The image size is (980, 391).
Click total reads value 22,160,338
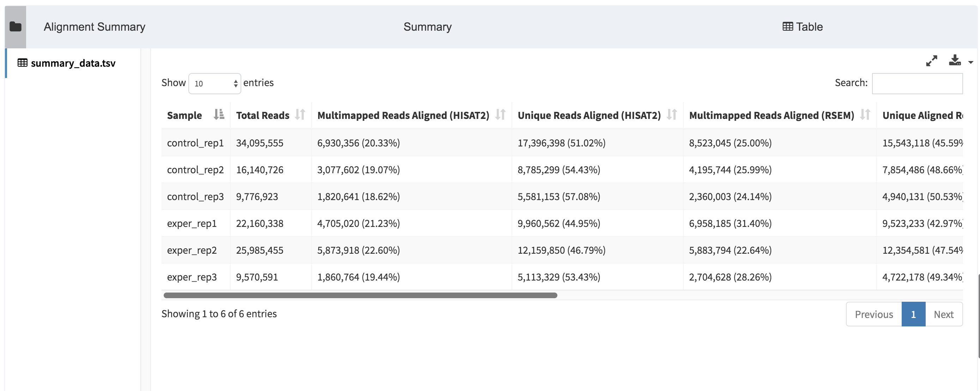tap(259, 223)
